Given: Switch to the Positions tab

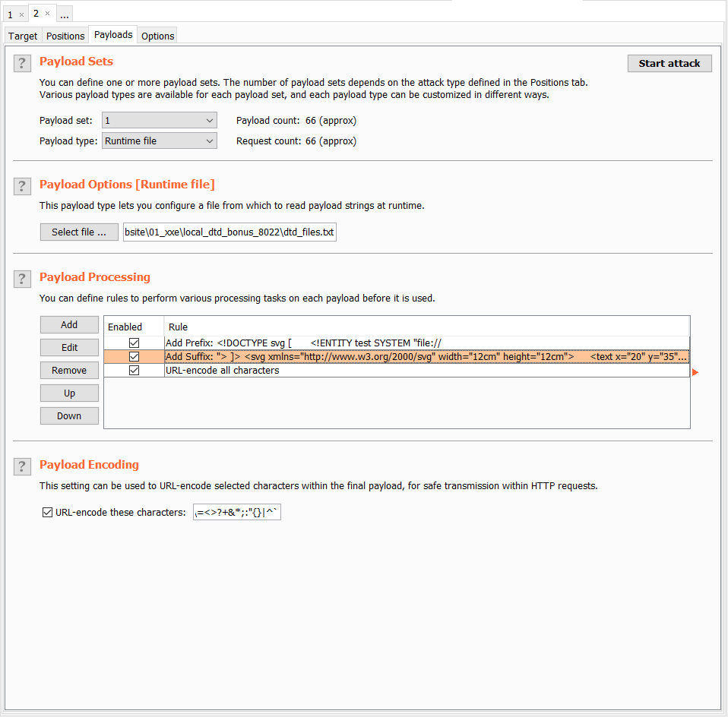Looking at the screenshot, I should point(65,36).
